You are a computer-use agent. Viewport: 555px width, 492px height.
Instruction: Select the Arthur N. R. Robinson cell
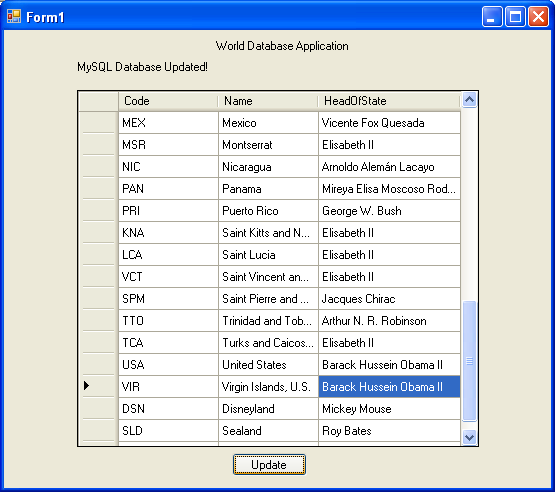point(389,320)
